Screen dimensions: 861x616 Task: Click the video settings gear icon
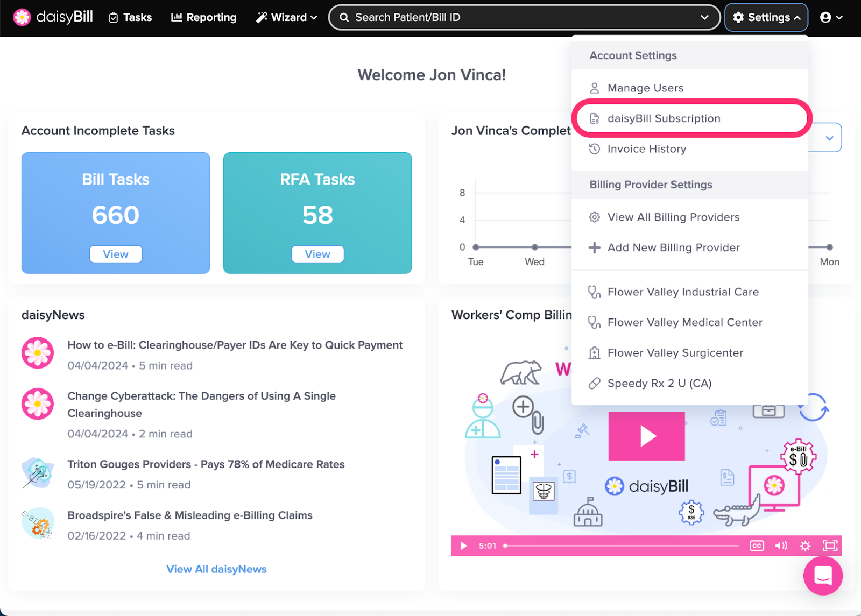805,546
